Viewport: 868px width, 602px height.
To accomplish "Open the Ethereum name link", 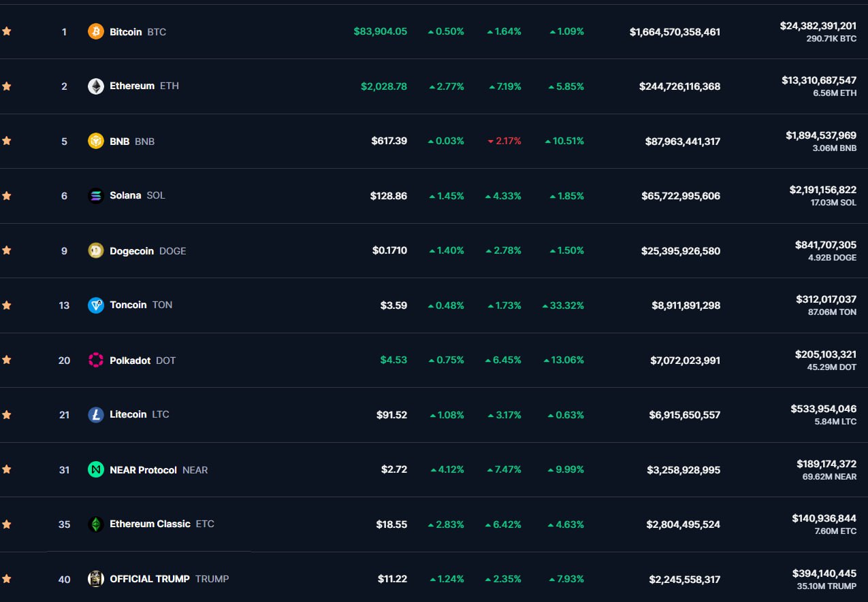I will click(x=132, y=86).
